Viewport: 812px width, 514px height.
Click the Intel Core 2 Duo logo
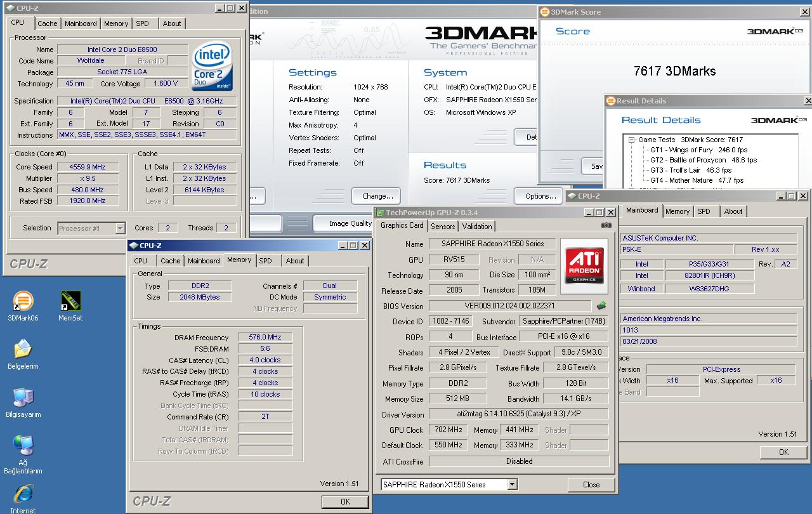213,67
